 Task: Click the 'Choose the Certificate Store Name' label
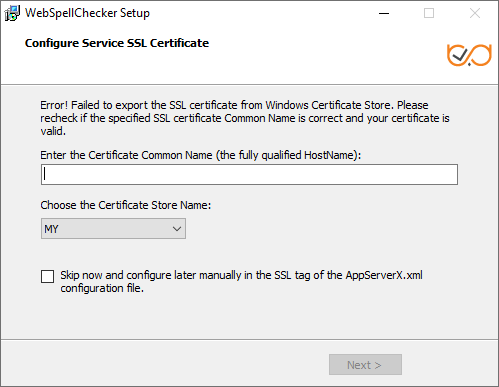coord(126,205)
